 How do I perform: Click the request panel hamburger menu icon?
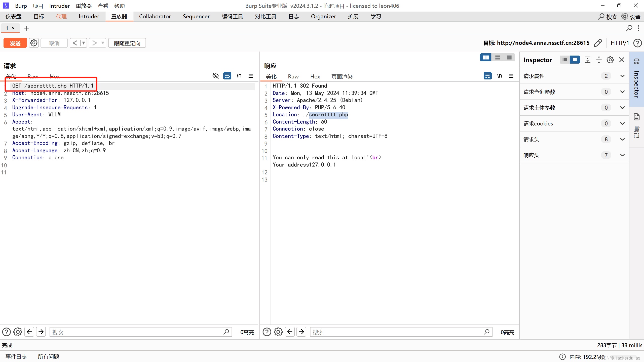point(251,76)
